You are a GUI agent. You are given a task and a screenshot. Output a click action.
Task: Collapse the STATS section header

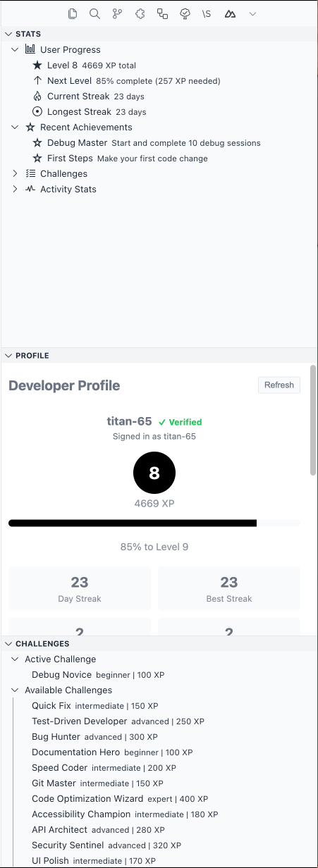pos(159,34)
